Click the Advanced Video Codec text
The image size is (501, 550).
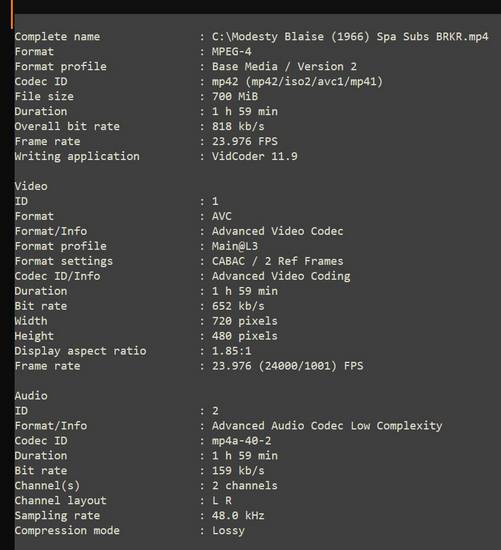coord(278,231)
